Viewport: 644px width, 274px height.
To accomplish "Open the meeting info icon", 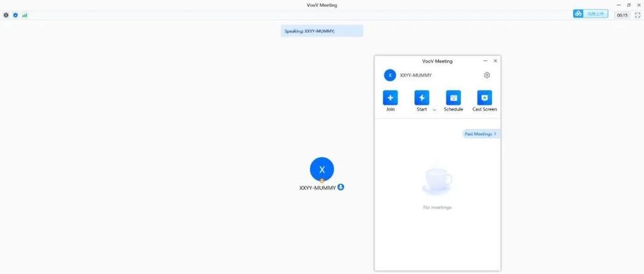I will (x=6, y=15).
